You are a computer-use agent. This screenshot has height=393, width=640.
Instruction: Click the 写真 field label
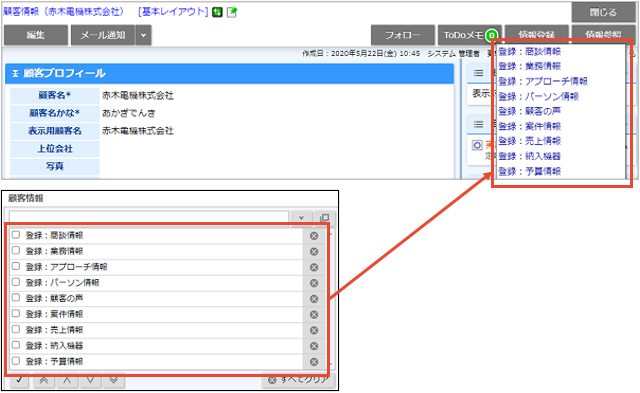55,167
